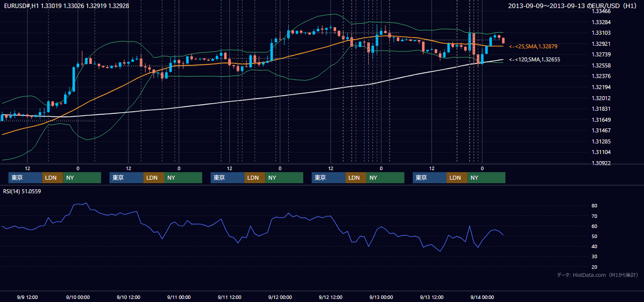Click the 9/9 12:00 time axis label
This screenshot has height=302, width=644.
coord(27,297)
